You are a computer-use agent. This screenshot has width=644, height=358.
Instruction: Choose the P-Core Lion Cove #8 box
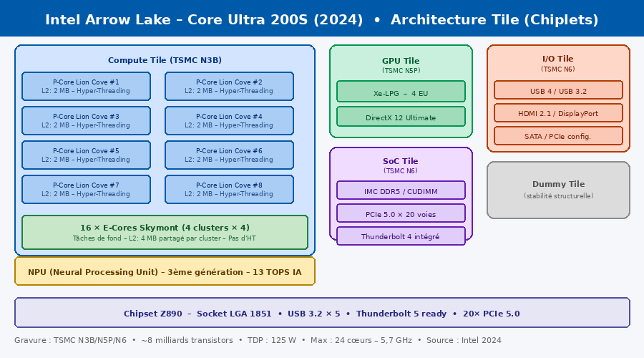pos(229,190)
